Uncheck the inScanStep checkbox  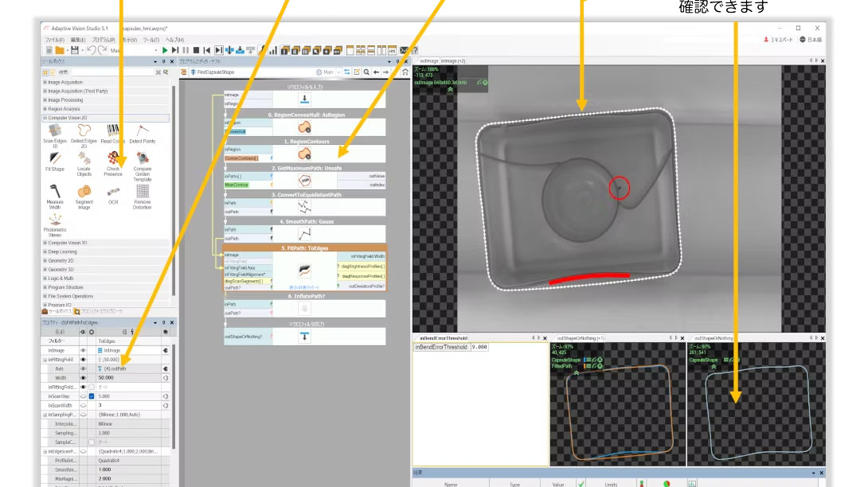point(92,395)
